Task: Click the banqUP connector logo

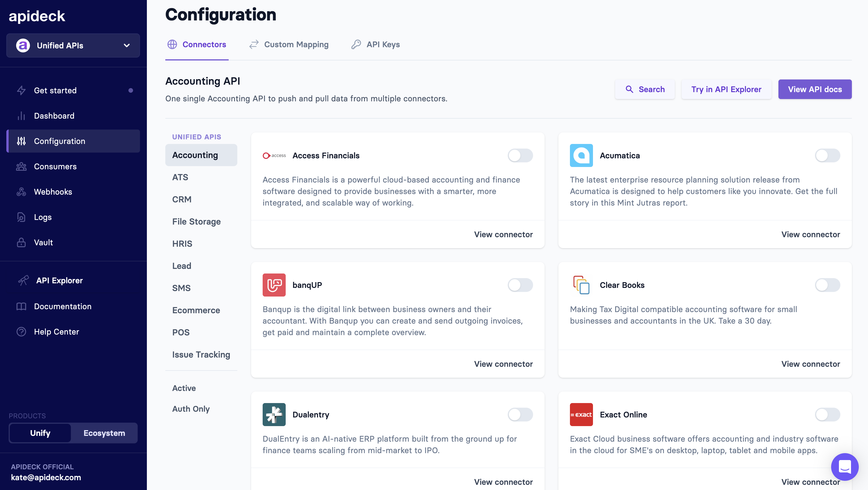Action: pos(274,285)
